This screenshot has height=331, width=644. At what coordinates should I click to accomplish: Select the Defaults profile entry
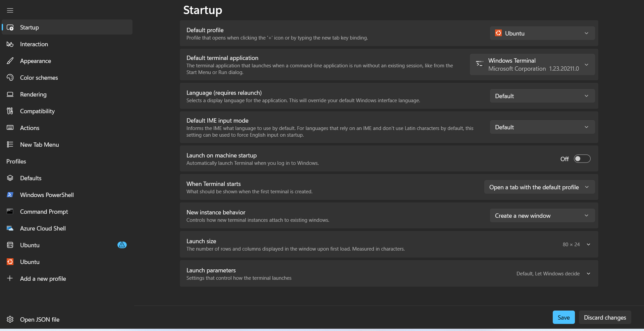(x=67, y=178)
